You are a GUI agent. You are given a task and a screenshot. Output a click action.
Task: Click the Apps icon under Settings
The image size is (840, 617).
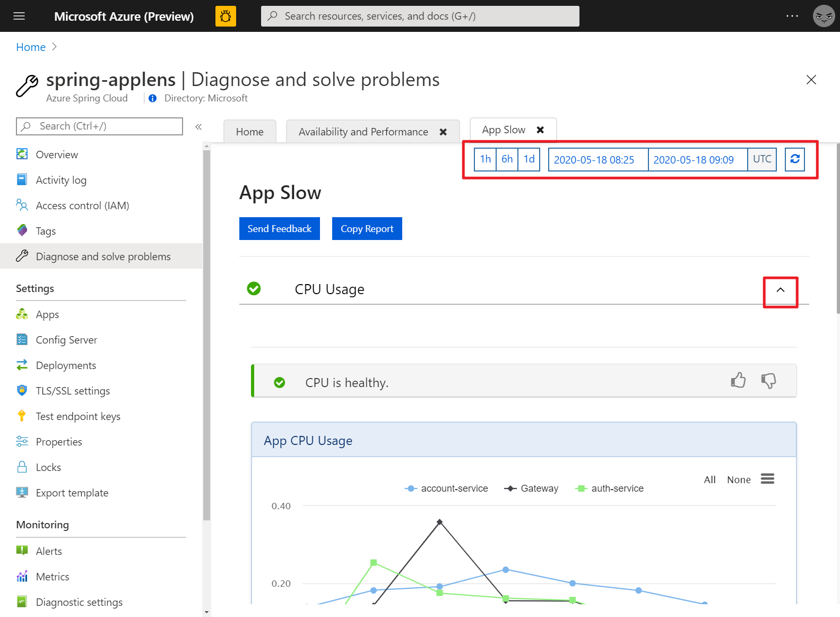pyautogui.click(x=22, y=314)
